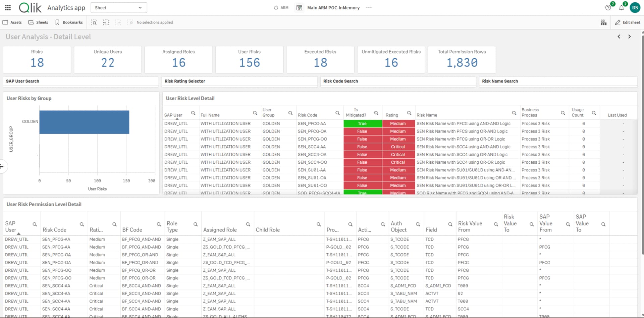The height and width of the screenshot is (318, 644).
Task: Search the Usage Count column
Action: click(594, 113)
